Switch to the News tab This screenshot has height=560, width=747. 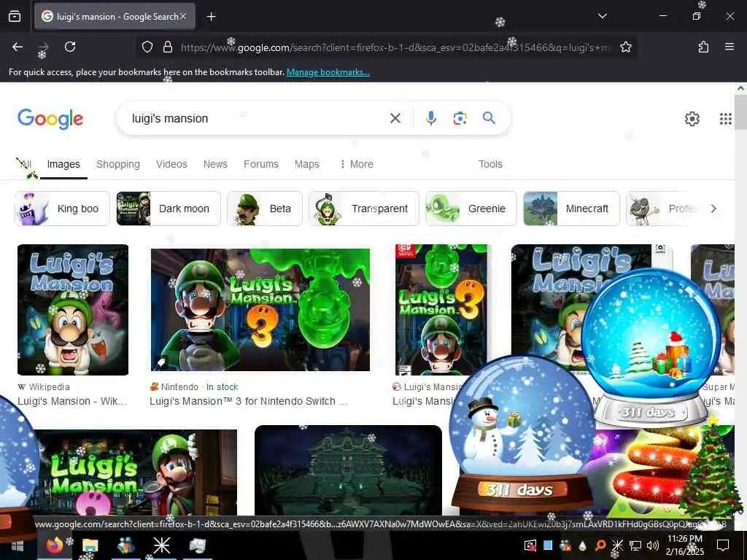[215, 164]
